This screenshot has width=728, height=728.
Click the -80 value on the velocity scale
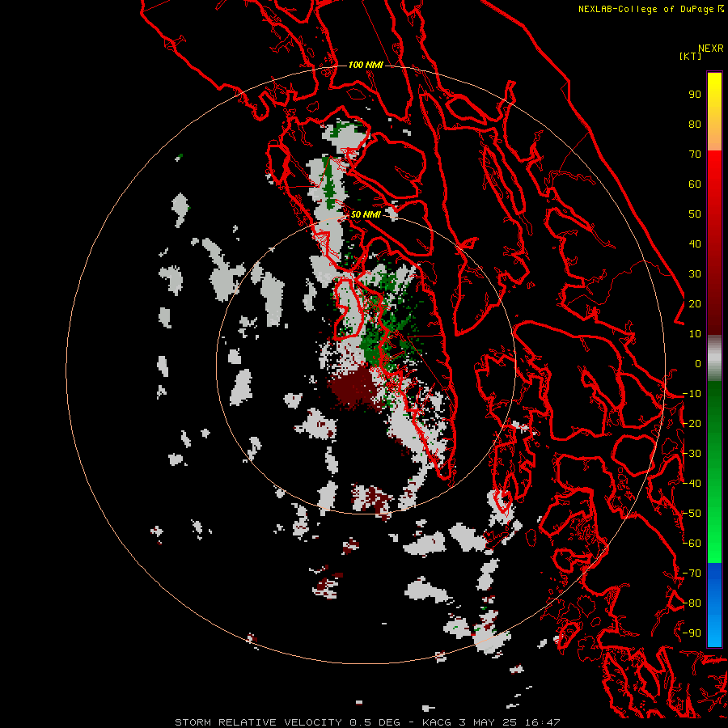[x=692, y=603]
